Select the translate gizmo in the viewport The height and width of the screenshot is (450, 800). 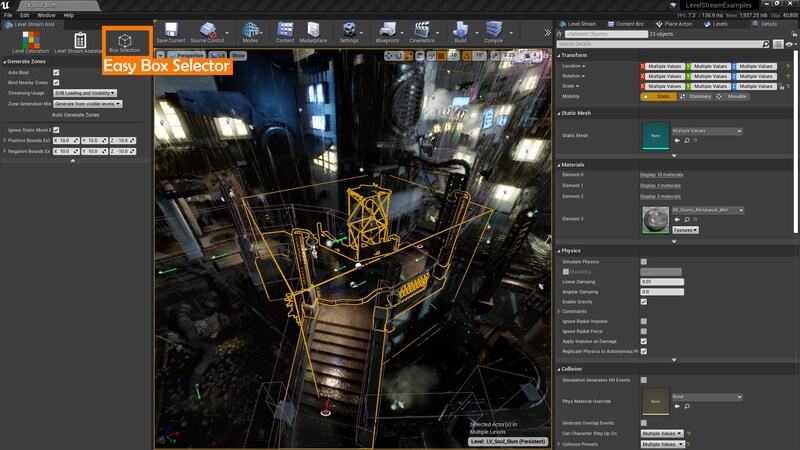coord(389,56)
